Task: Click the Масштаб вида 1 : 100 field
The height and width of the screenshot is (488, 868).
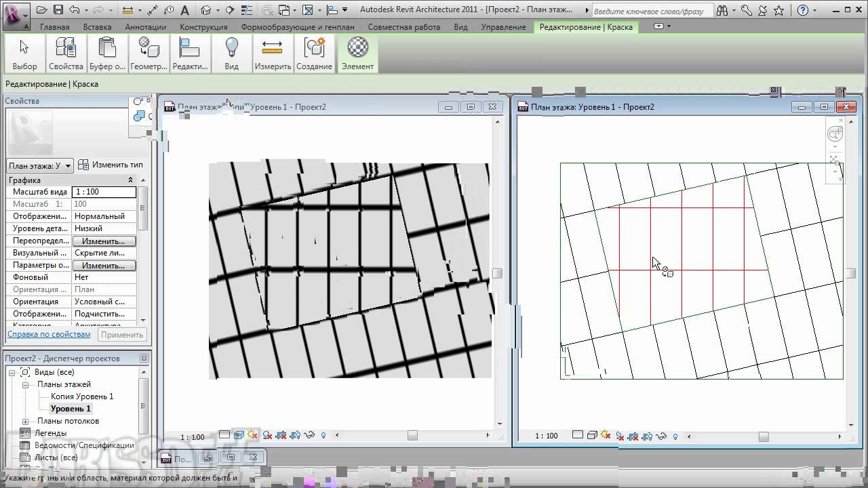Action: click(104, 192)
